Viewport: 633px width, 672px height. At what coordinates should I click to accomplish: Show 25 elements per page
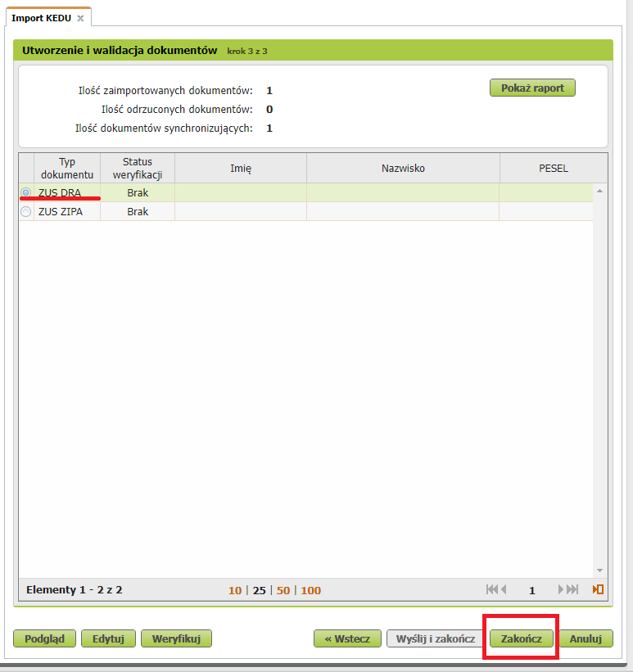pyautogui.click(x=259, y=590)
